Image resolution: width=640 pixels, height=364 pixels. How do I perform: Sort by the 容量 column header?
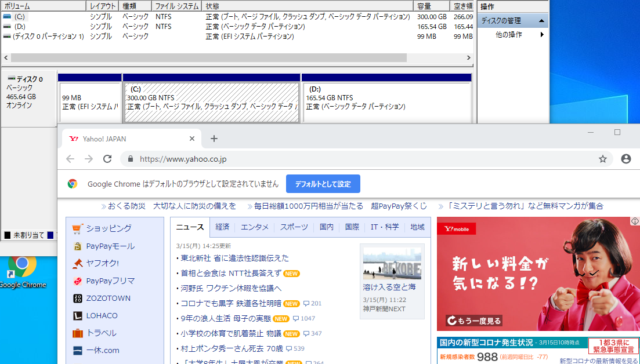432,6
